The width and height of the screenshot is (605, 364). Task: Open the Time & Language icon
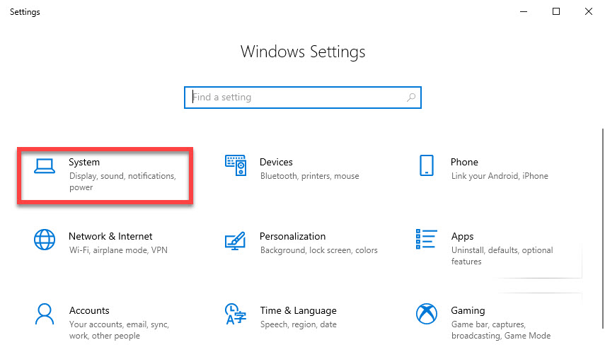click(236, 314)
